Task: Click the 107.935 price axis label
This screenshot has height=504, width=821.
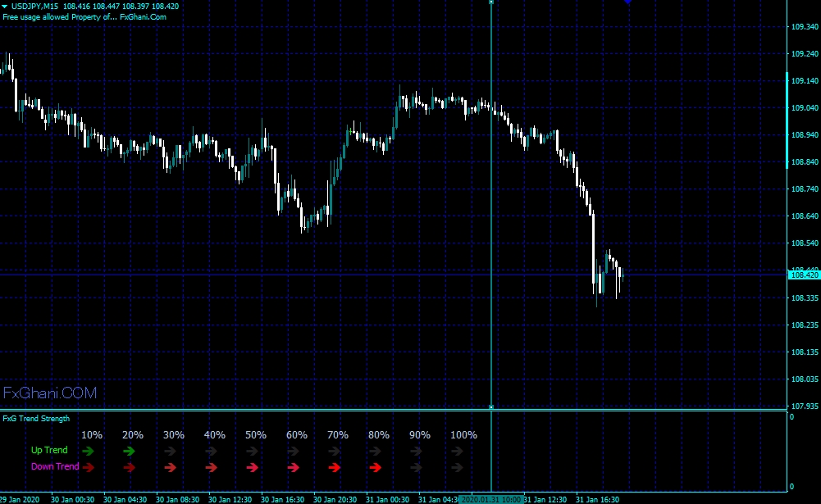Action: (805, 406)
